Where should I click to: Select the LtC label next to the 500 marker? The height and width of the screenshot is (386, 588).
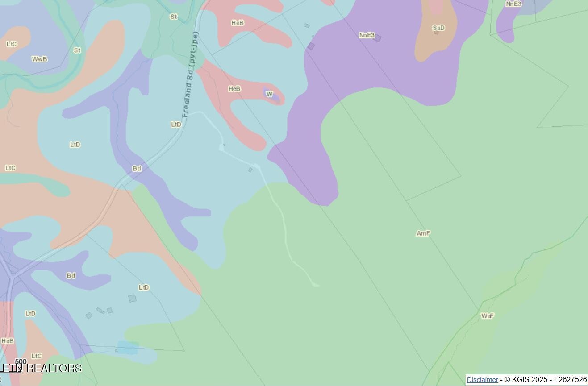tap(37, 356)
